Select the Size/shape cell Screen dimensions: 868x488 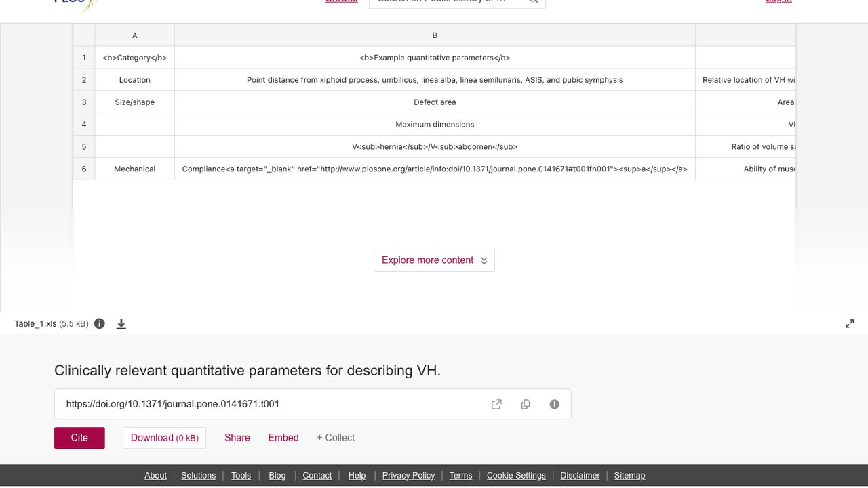tap(135, 102)
